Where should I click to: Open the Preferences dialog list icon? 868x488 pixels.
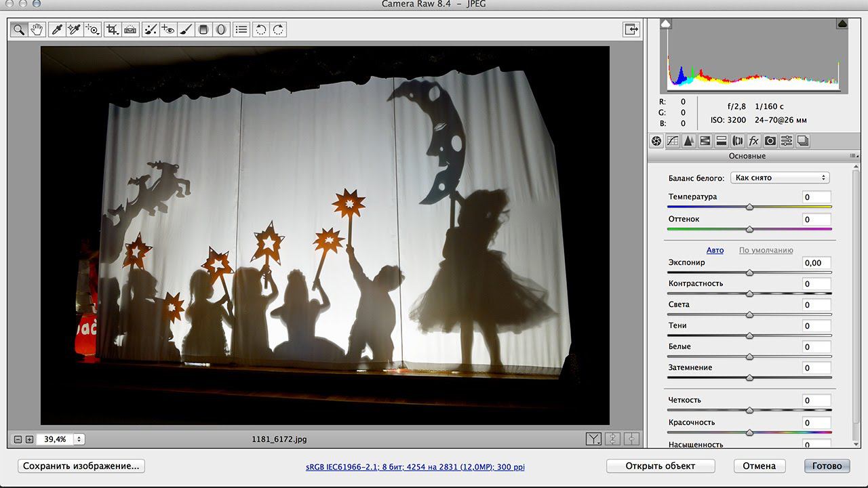coord(241,29)
